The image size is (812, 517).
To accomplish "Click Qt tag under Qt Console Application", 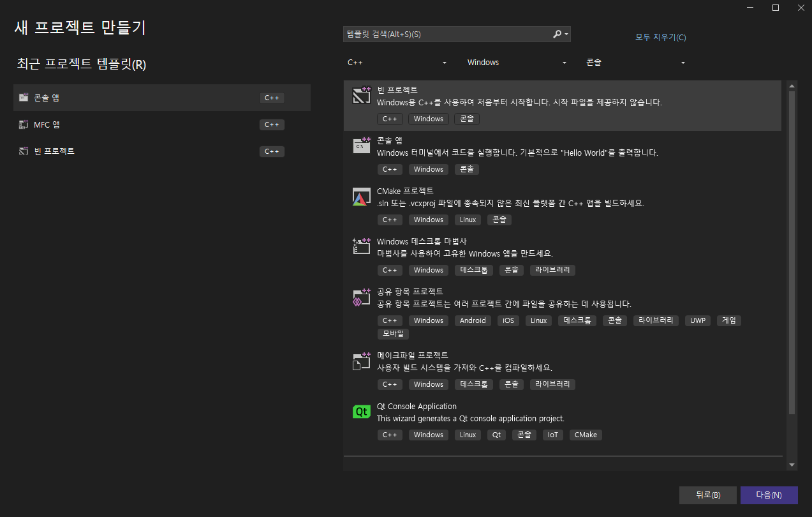I will 497,435.
